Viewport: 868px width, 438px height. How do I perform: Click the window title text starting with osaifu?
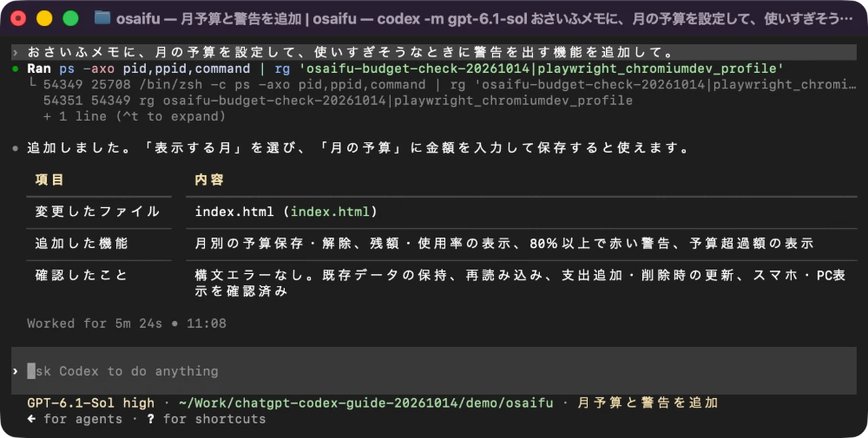click(x=485, y=19)
